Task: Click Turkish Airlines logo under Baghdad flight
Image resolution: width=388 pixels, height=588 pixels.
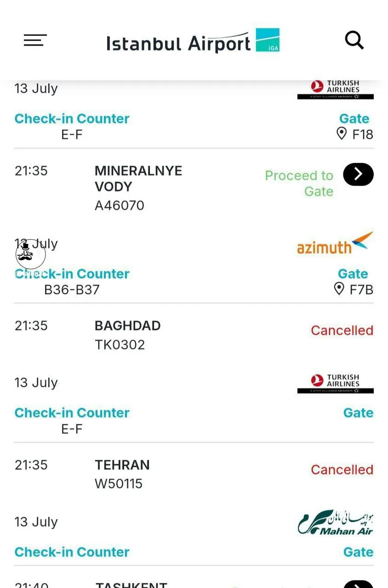Action: click(336, 384)
